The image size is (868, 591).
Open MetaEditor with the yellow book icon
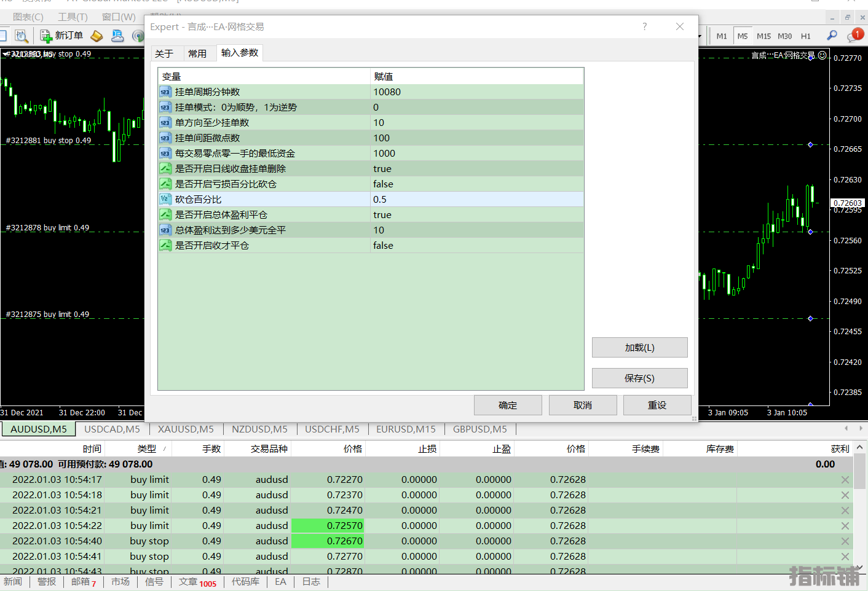97,36
